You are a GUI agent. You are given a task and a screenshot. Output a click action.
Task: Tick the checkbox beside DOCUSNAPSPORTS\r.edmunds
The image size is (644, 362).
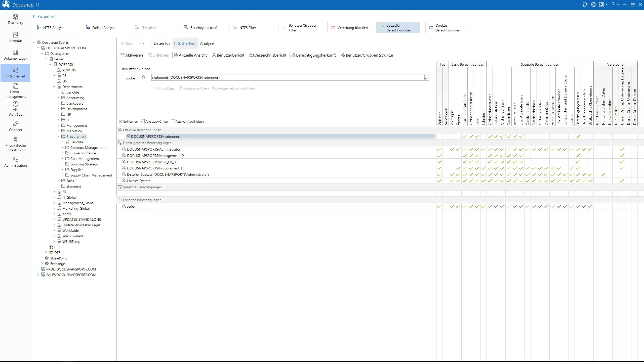coord(124,137)
